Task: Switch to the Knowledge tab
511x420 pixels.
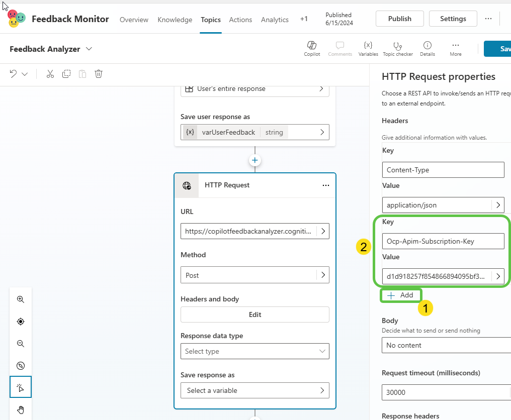Action: (x=175, y=20)
